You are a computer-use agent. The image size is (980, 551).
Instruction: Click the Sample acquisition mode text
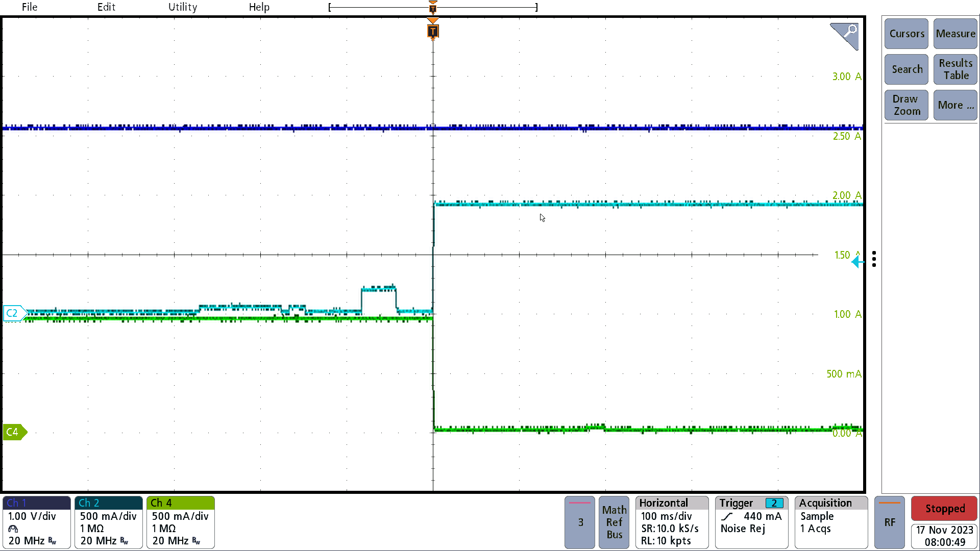[817, 516]
